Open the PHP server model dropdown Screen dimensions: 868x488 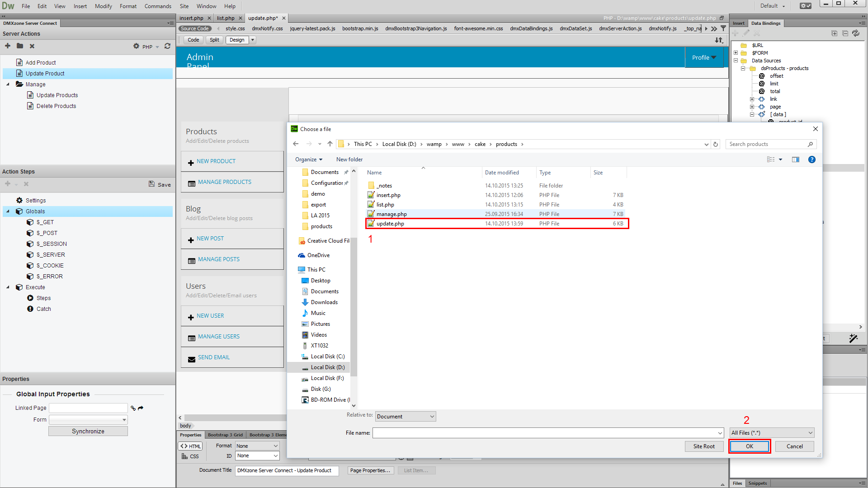151,47
